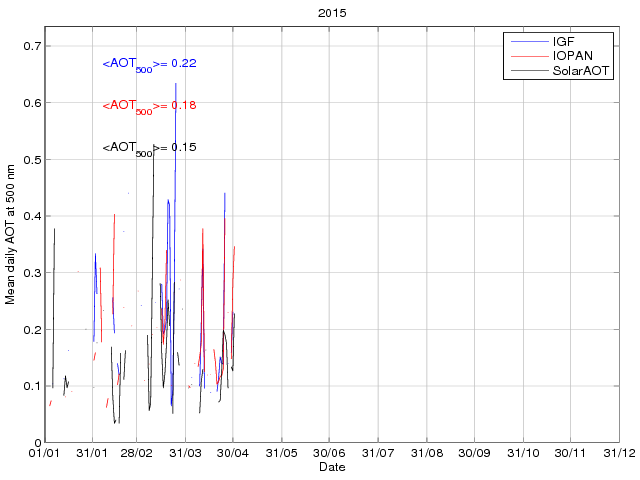Click the SolarAOT legend label

pyautogui.click(x=582, y=72)
